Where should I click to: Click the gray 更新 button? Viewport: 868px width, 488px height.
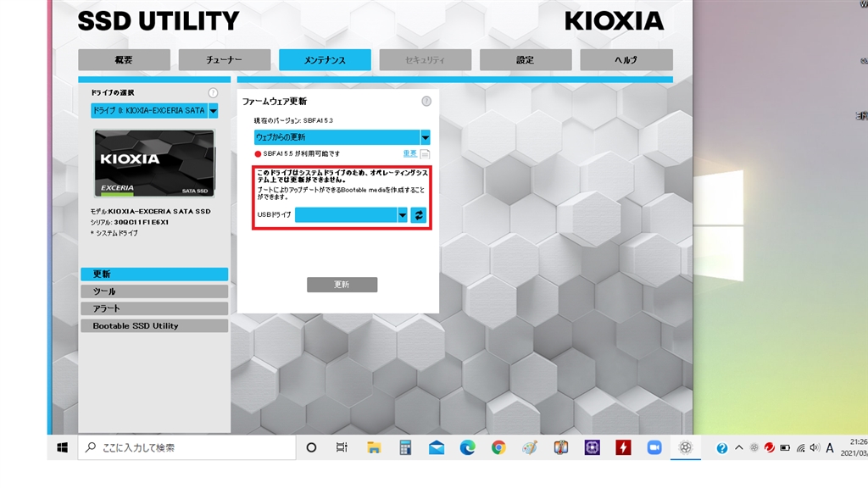coord(342,285)
